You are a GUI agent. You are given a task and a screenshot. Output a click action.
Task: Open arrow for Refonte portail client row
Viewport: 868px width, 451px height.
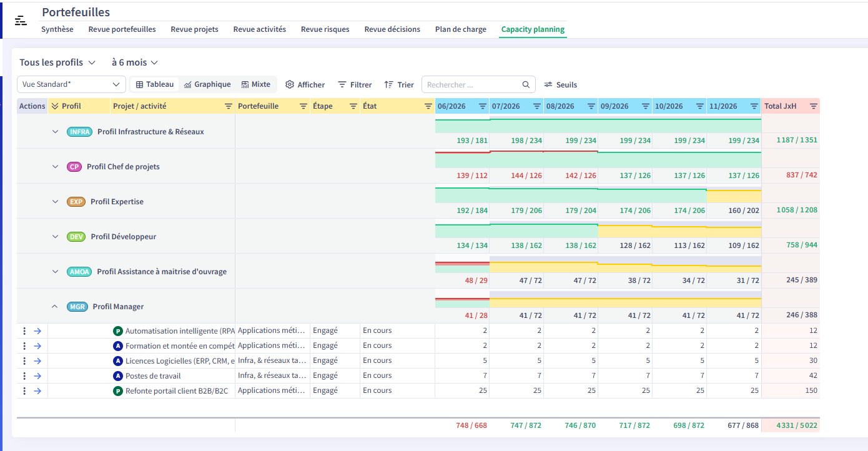tap(37, 391)
